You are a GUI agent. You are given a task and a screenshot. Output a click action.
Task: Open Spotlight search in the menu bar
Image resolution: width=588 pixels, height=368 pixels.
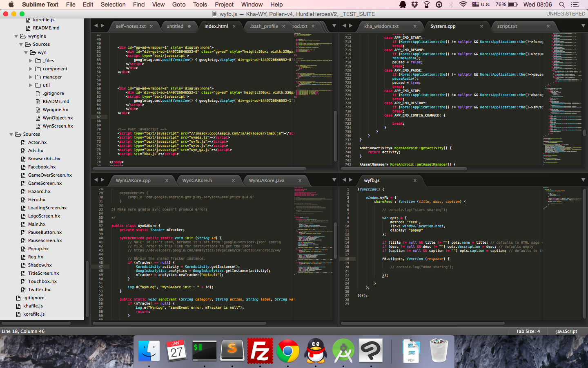[x=562, y=4]
